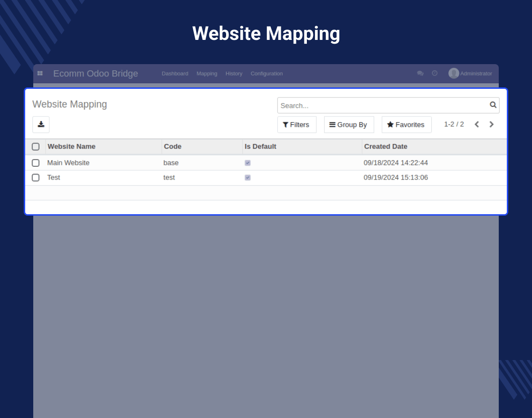Toggle Is Default for Test row
532x418 pixels.
pos(247,178)
